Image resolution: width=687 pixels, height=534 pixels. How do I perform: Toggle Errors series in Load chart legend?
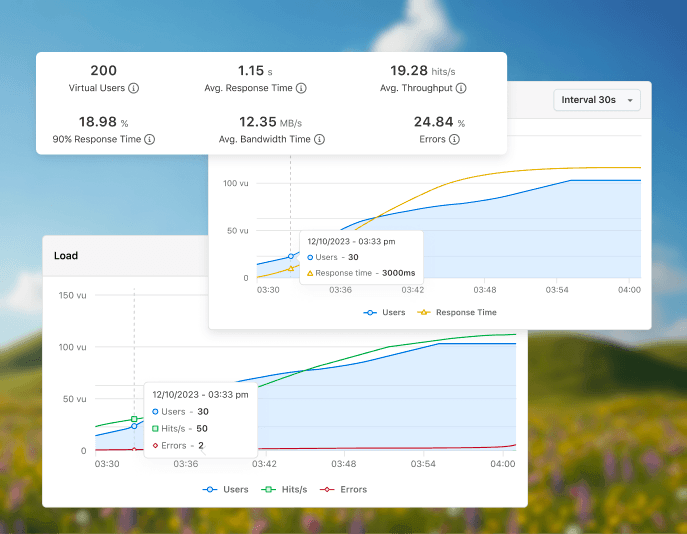(x=343, y=489)
